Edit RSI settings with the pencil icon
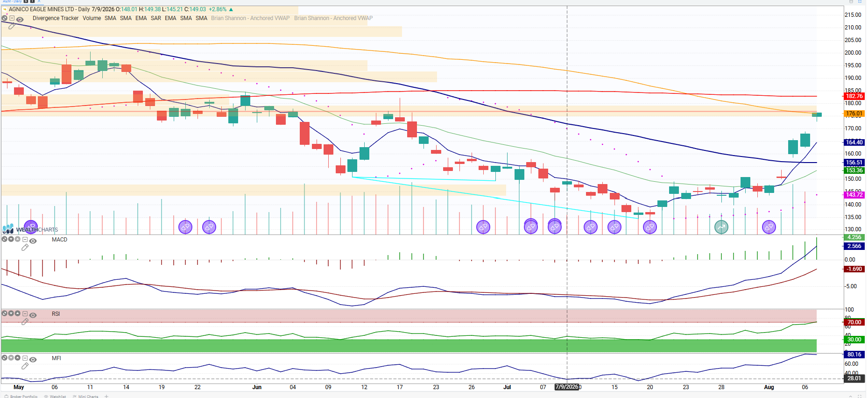The image size is (868, 398). pos(25,321)
